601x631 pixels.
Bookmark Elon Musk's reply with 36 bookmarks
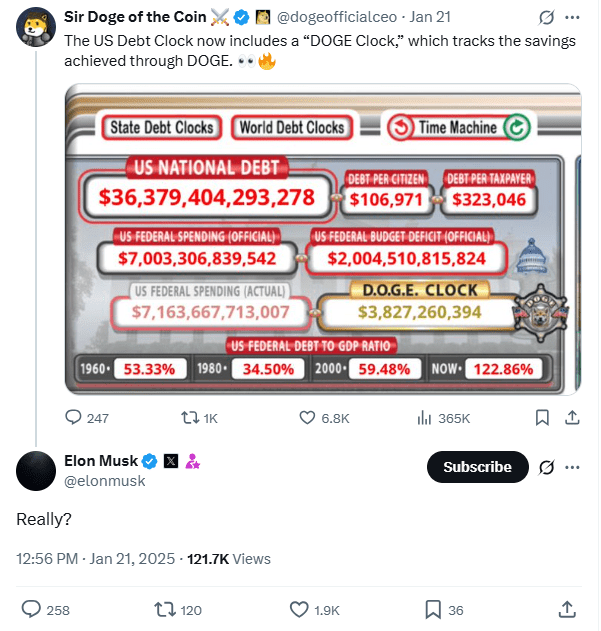pyautogui.click(x=434, y=608)
